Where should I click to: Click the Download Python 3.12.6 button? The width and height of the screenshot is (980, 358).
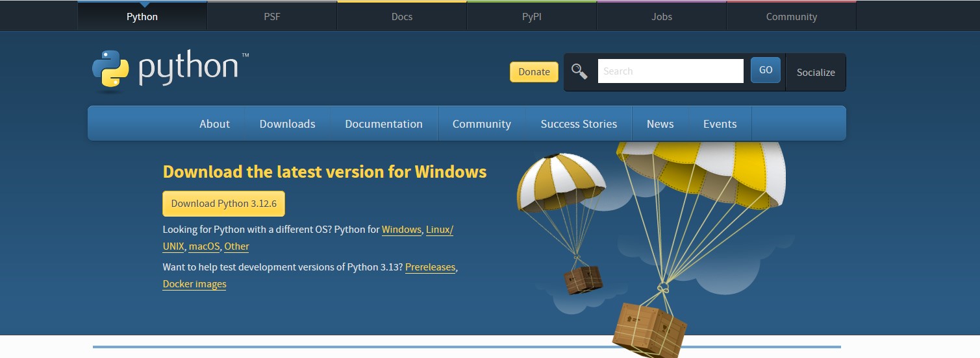pyautogui.click(x=223, y=204)
